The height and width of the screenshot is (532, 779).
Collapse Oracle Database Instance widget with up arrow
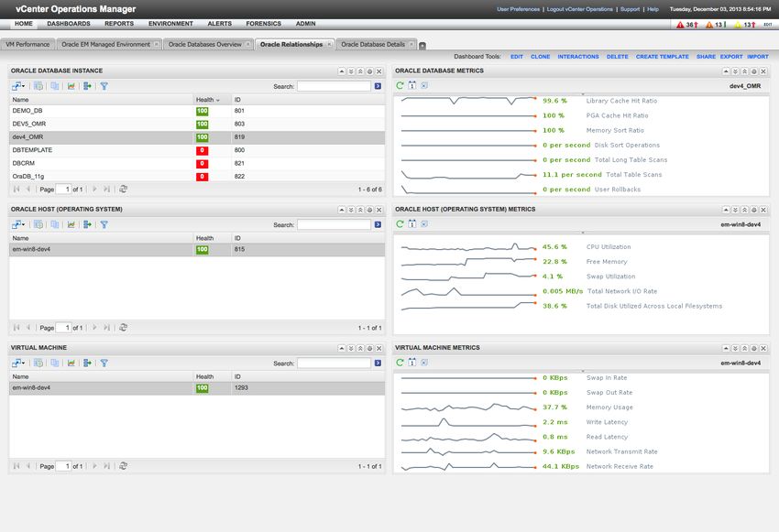[x=342, y=71]
